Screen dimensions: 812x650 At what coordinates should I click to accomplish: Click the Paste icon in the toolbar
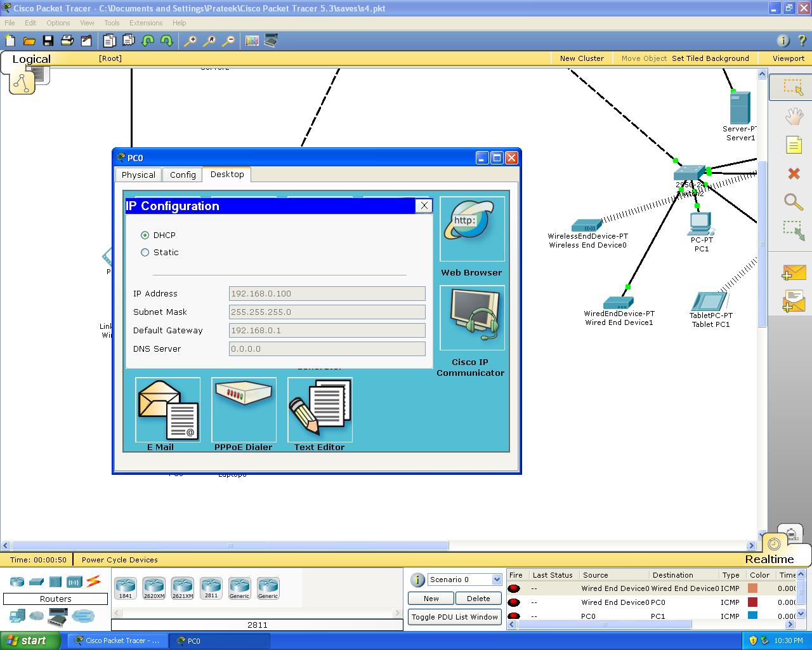pos(129,41)
